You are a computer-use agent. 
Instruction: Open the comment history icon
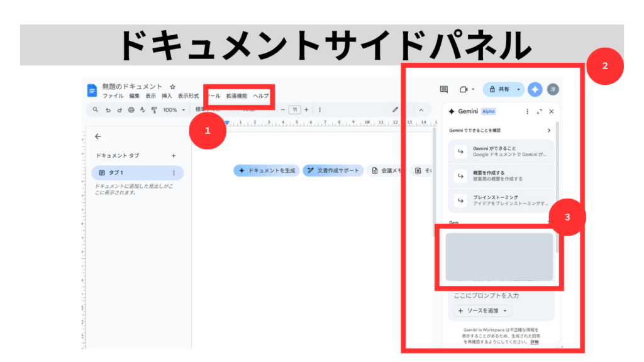(443, 90)
